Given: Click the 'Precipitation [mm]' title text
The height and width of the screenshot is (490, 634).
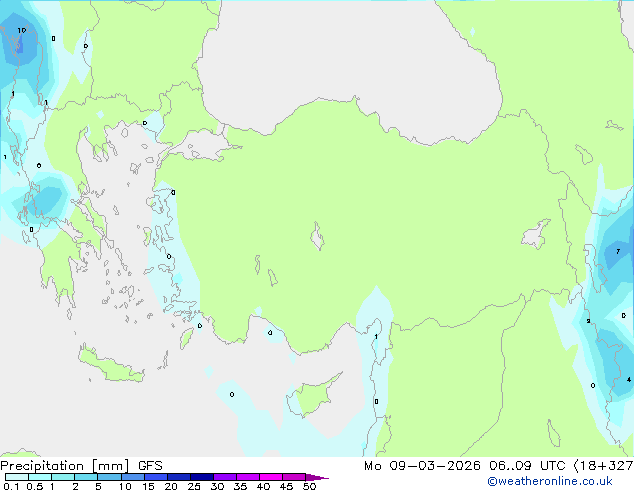Looking at the screenshot, I should click(x=65, y=466).
